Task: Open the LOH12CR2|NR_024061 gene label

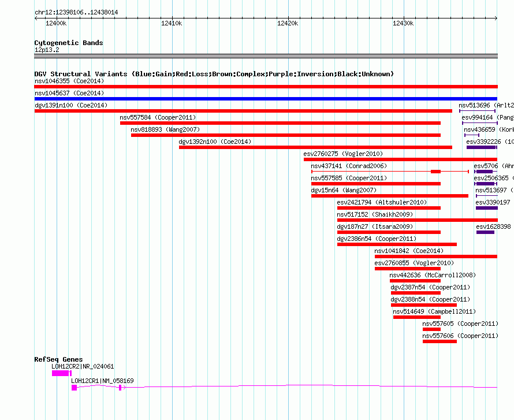Action: click(x=83, y=366)
